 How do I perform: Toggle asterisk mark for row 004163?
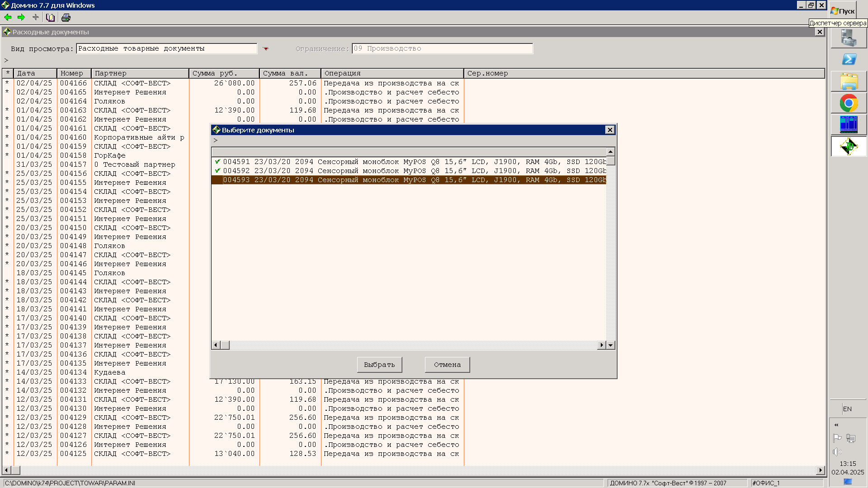(7, 110)
